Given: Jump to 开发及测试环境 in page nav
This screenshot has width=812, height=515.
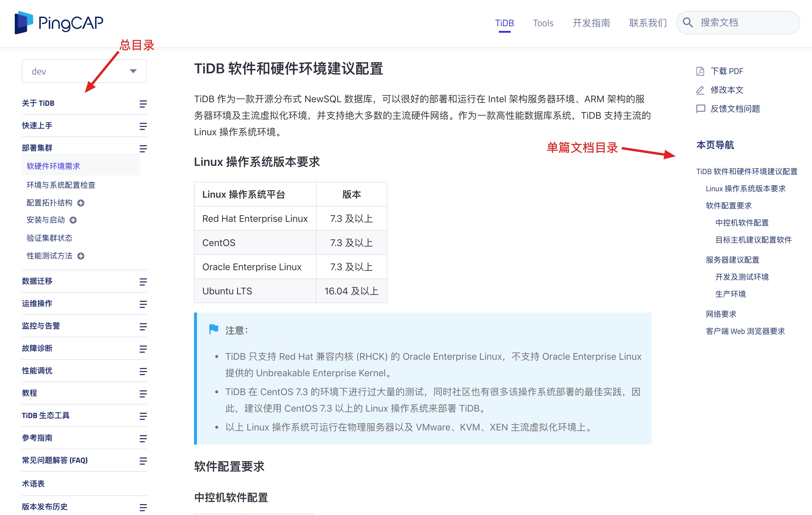Looking at the screenshot, I should coord(742,277).
